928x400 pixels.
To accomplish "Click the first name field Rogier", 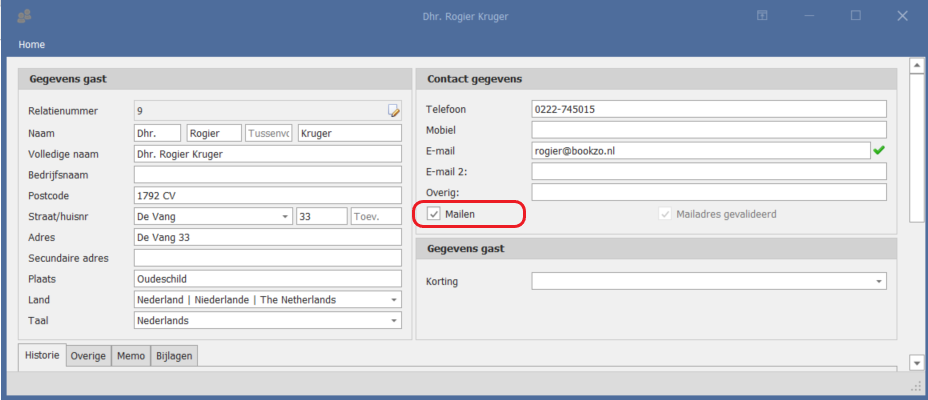I will tap(214, 133).
